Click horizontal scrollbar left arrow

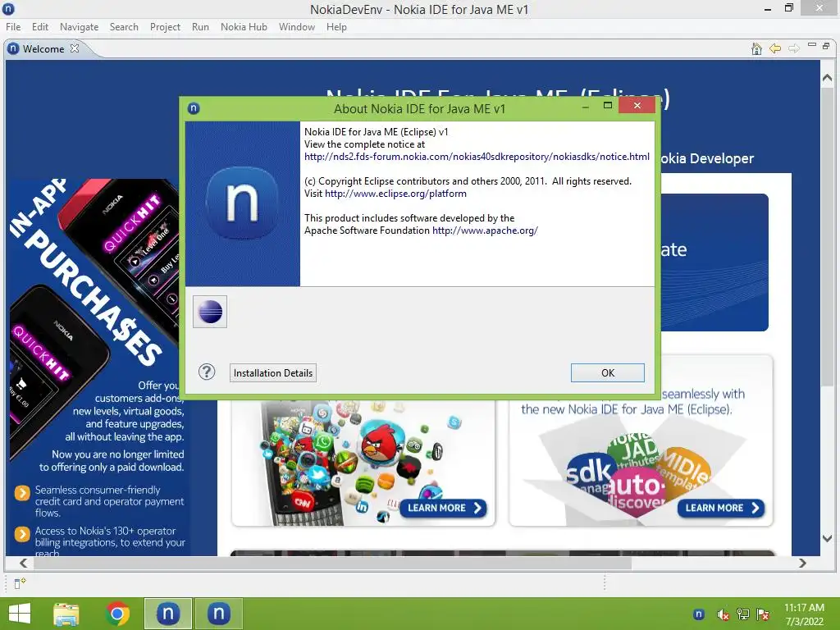[x=24, y=563]
